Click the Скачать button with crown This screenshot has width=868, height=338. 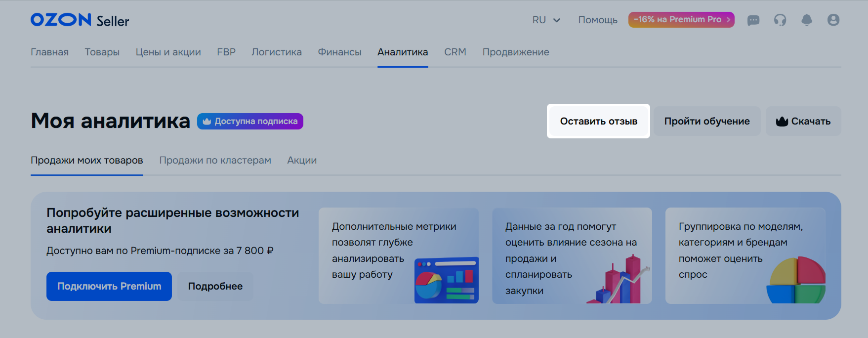click(803, 121)
